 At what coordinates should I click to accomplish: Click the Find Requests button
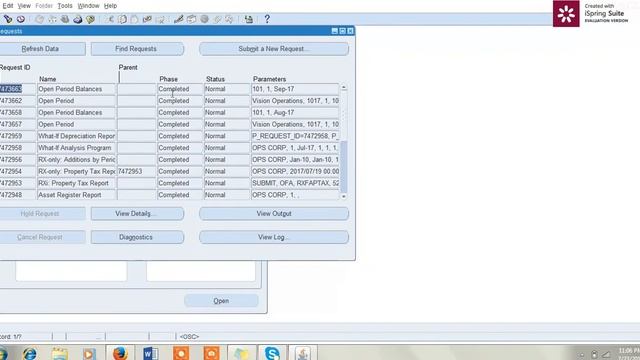137,49
